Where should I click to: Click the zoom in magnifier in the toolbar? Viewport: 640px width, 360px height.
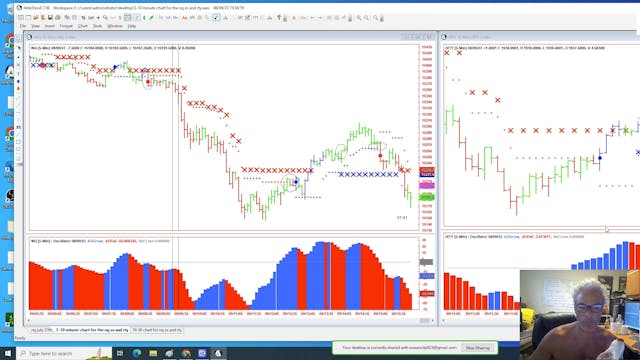click(x=359, y=18)
